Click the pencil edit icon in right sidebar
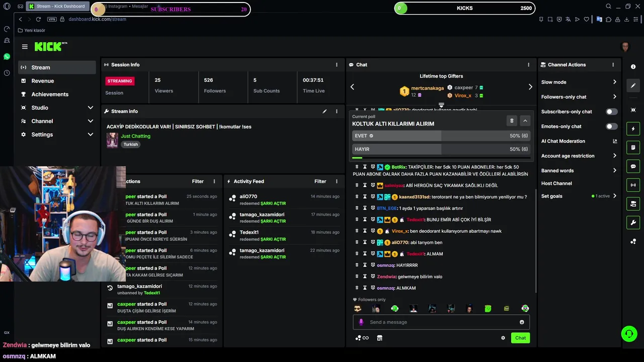Image resolution: width=644 pixels, height=362 pixels. 633,85
